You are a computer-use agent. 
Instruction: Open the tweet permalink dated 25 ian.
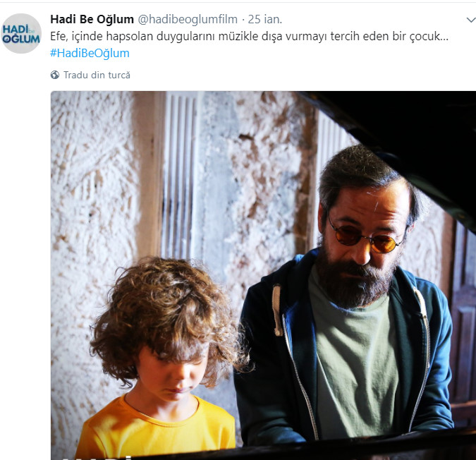(265, 19)
